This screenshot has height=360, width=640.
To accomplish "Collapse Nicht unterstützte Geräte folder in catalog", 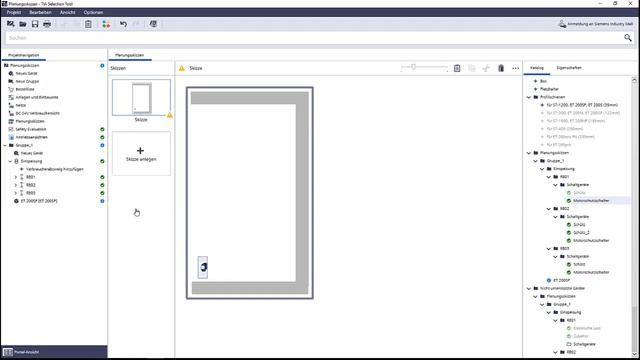I will 529,289.
